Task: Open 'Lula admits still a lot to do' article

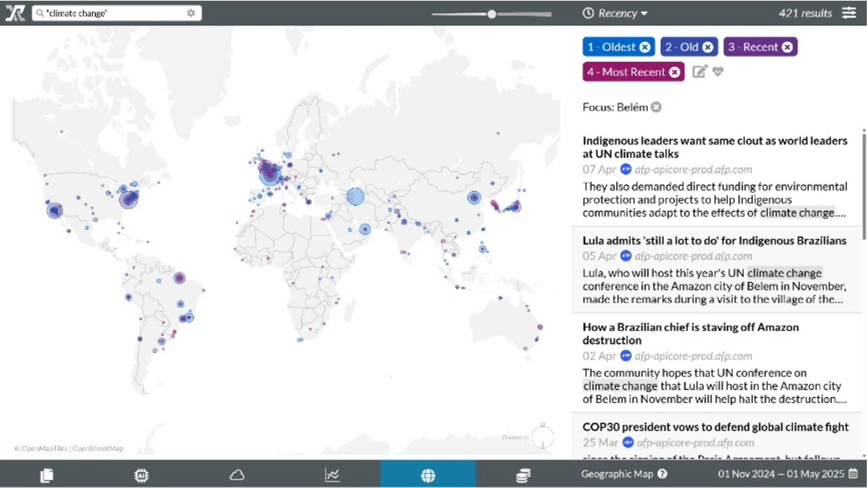Action: 714,241
